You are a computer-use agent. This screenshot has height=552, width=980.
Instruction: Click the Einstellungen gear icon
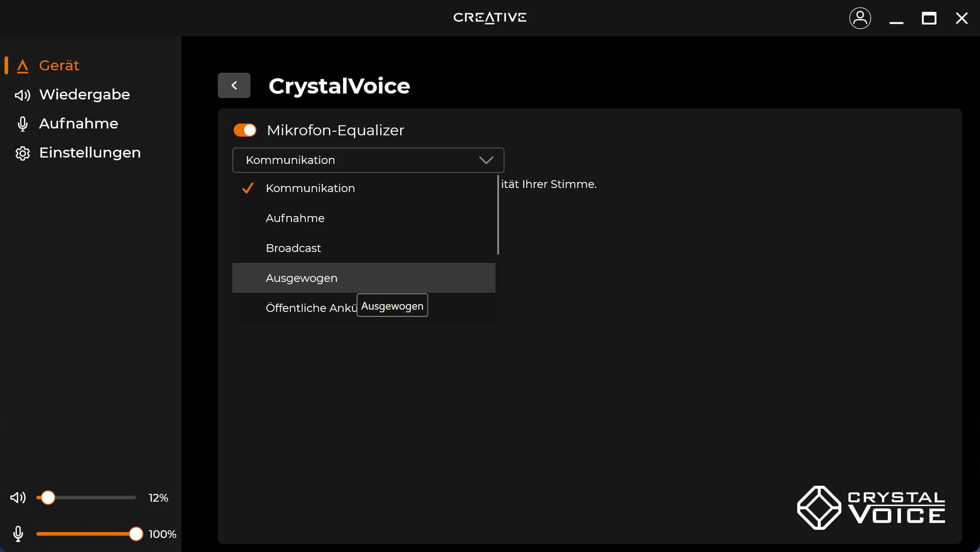[22, 153]
